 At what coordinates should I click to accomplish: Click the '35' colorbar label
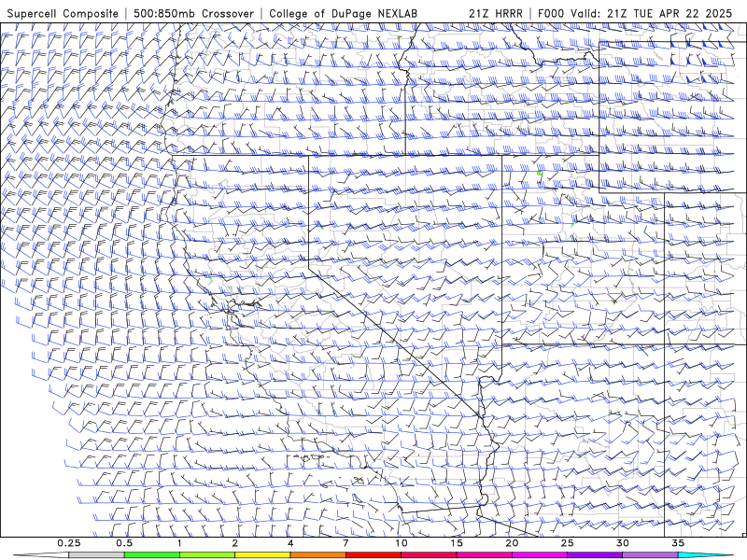click(678, 543)
